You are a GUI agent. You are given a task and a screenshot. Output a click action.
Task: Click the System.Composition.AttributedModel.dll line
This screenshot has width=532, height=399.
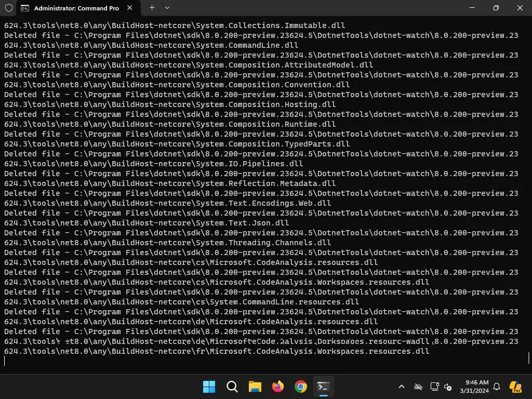tap(189, 65)
